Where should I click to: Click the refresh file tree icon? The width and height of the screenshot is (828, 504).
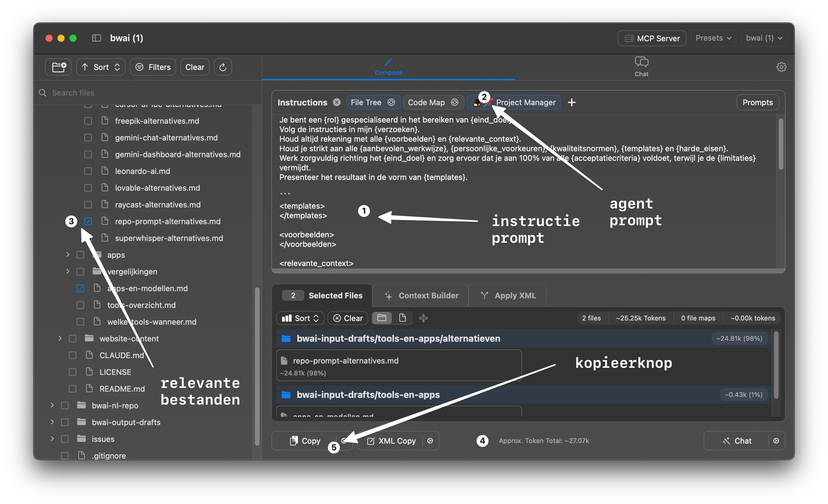[x=223, y=67]
